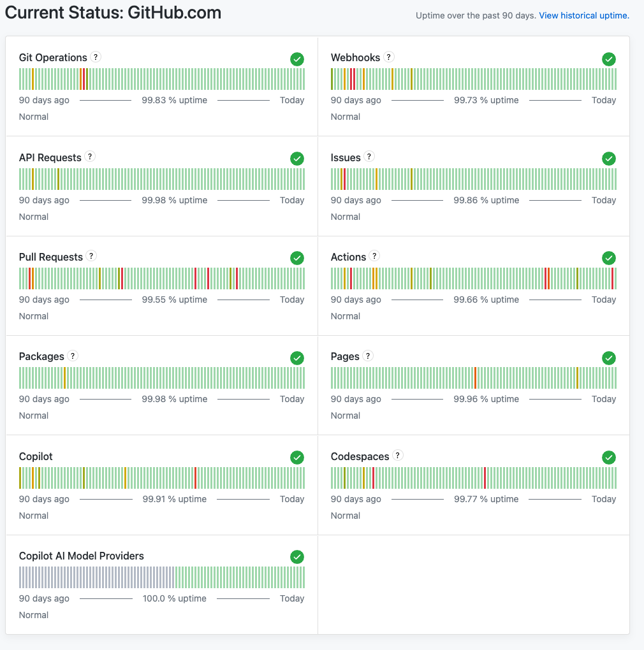644x650 pixels.
Task: Click the Copilot AI Model Providers uptime chart
Action: [162, 577]
